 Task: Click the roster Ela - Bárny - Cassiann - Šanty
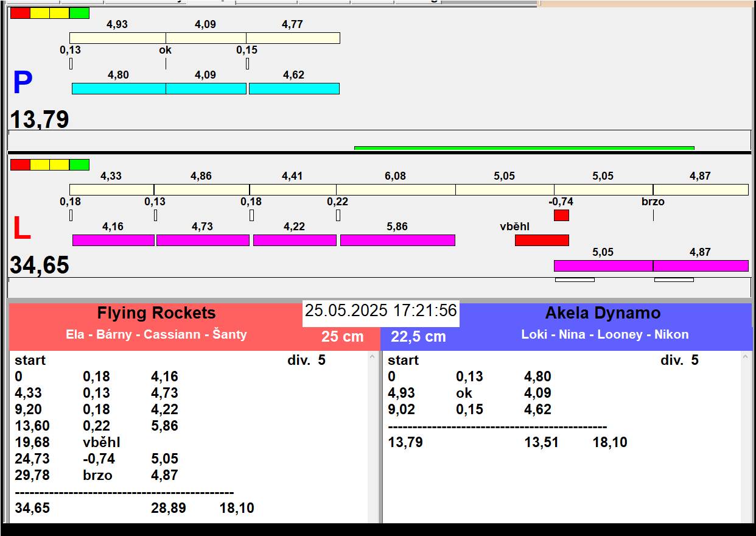[x=156, y=334]
